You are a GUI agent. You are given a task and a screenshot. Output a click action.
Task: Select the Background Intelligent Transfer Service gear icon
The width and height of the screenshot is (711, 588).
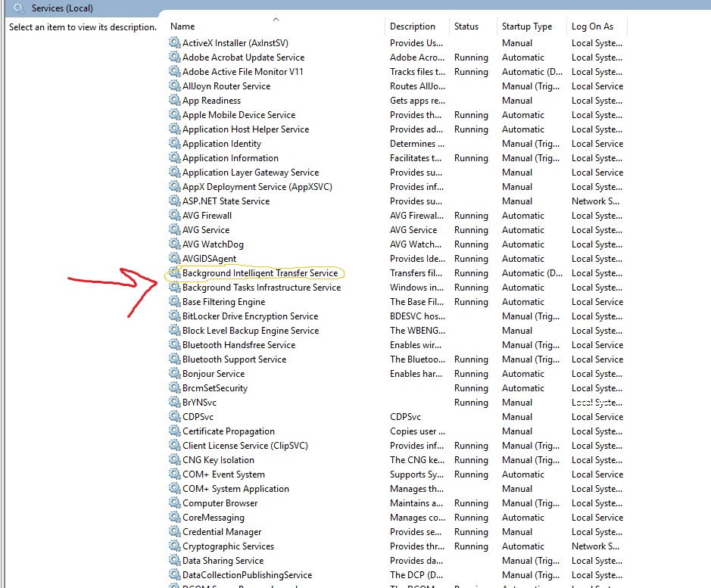tap(175, 273)
